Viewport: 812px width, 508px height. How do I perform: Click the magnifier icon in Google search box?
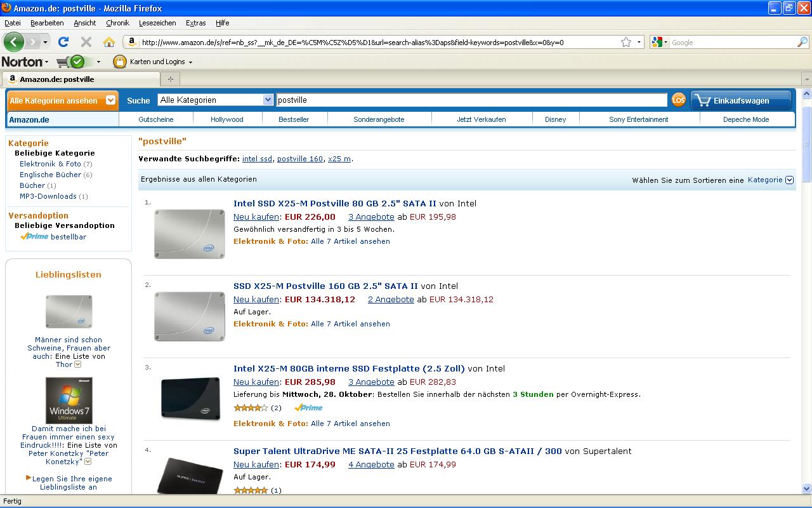[802, 43]
